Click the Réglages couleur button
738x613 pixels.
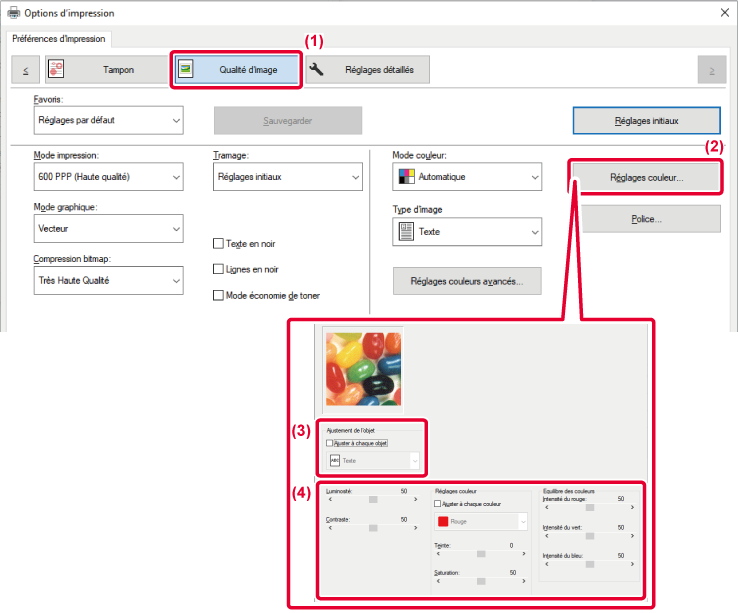pos(646,177)
